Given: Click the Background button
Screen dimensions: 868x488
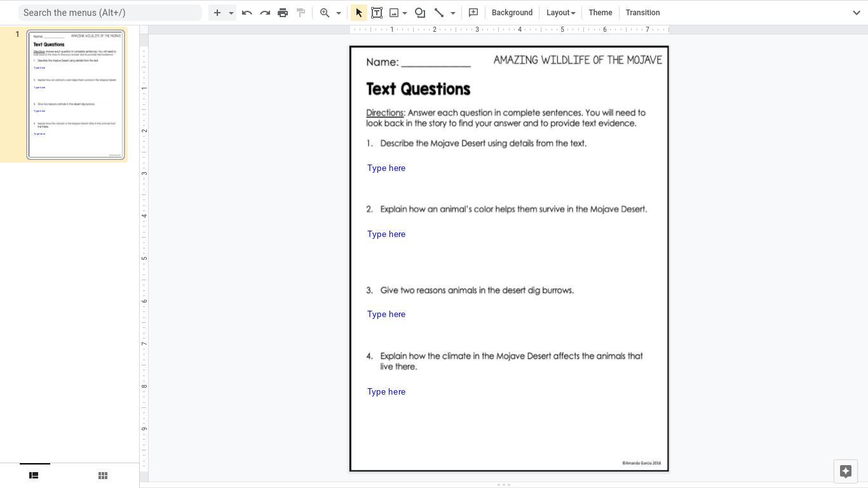Looking at the screenshot, I should 512,13.
